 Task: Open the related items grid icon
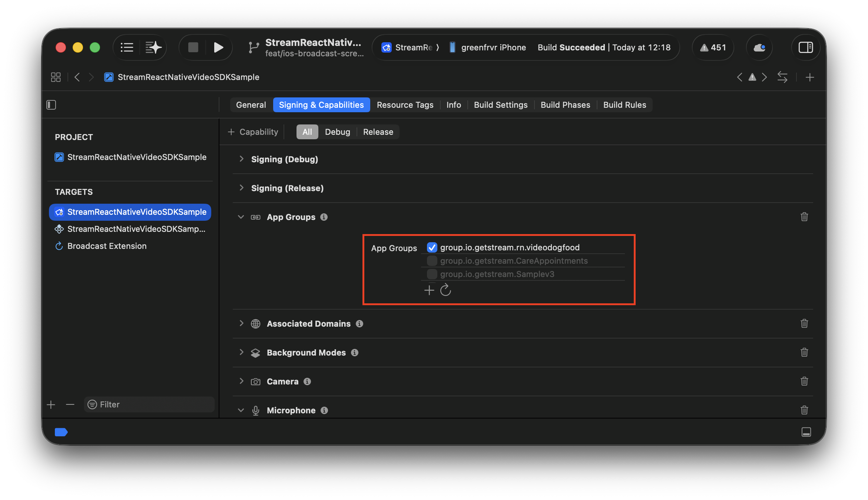(x=56, y=77)
